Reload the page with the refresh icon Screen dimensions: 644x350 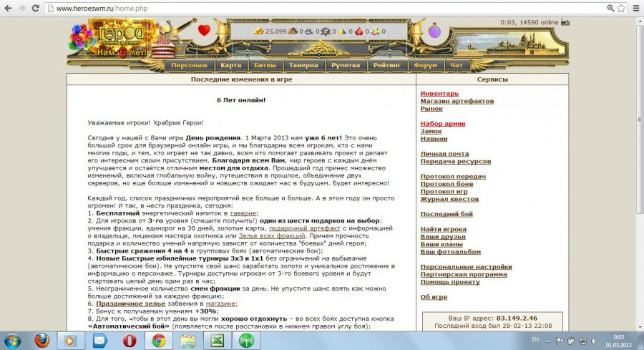tap(36, 8)
